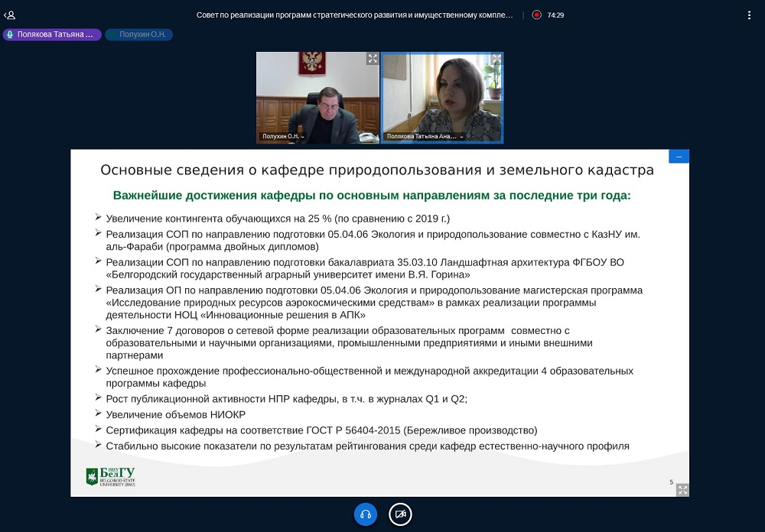This screenshot has width=765, height=532.
Task: Toggle webcam sharing on
Action: pos(399,514)
